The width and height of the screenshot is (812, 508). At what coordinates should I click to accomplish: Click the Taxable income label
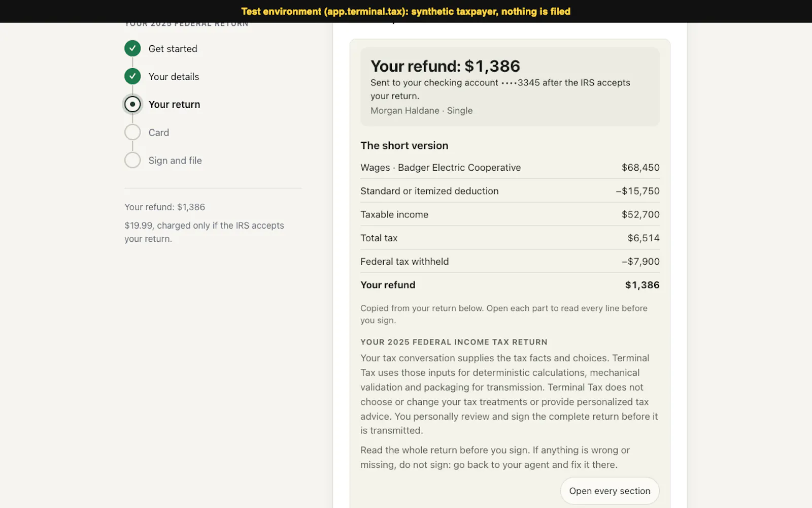[x=394, y=214]
